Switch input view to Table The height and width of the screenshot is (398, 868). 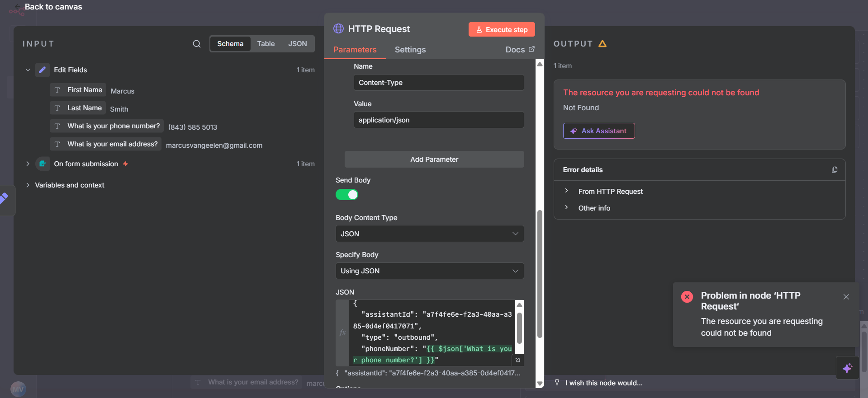(266, 44)
